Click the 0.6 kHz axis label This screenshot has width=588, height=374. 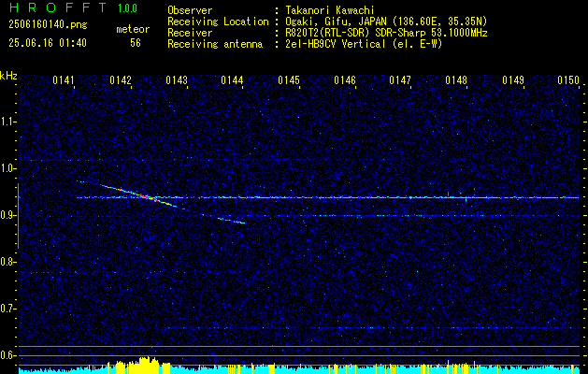7,355
